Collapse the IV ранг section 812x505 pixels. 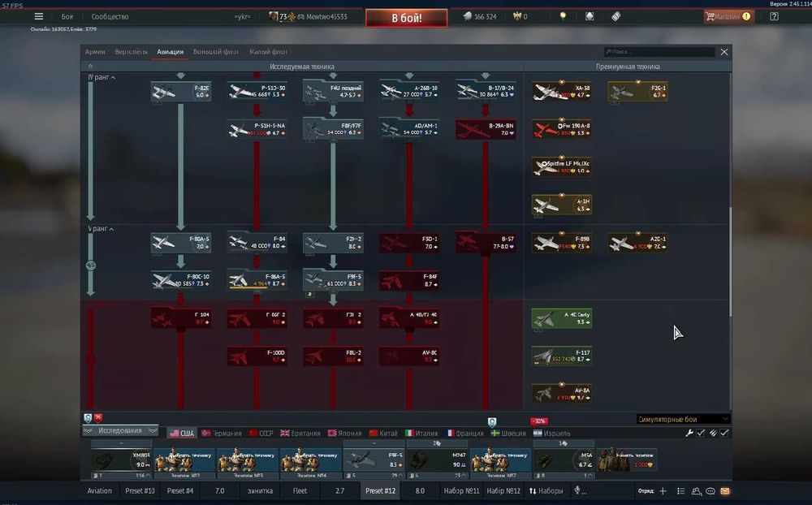tap(102, 77)
